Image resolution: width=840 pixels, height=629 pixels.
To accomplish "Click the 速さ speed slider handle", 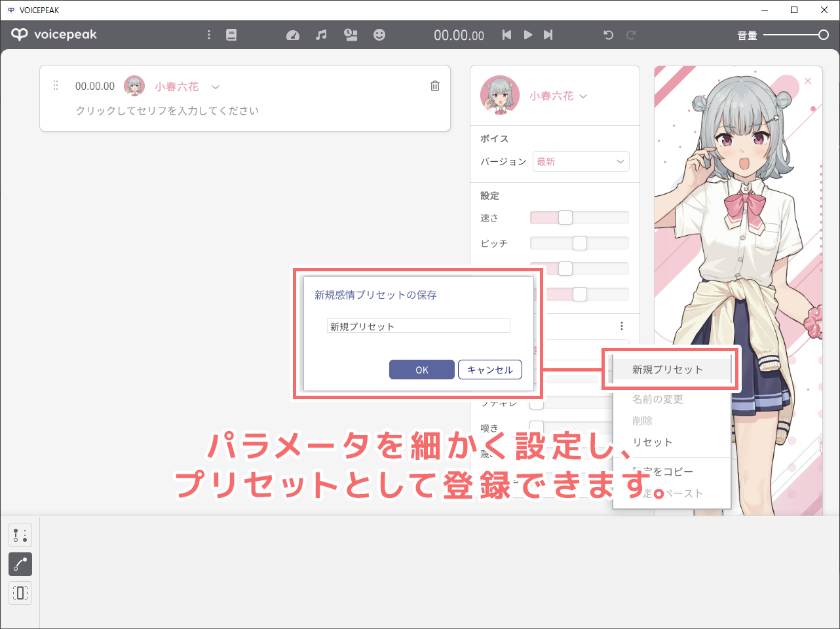I will 565,218.
